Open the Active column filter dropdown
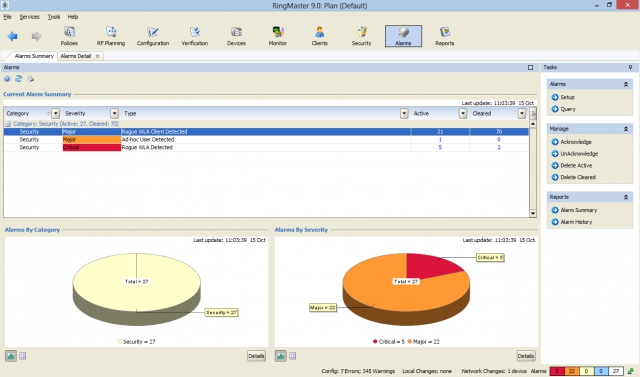 point(463,113)
